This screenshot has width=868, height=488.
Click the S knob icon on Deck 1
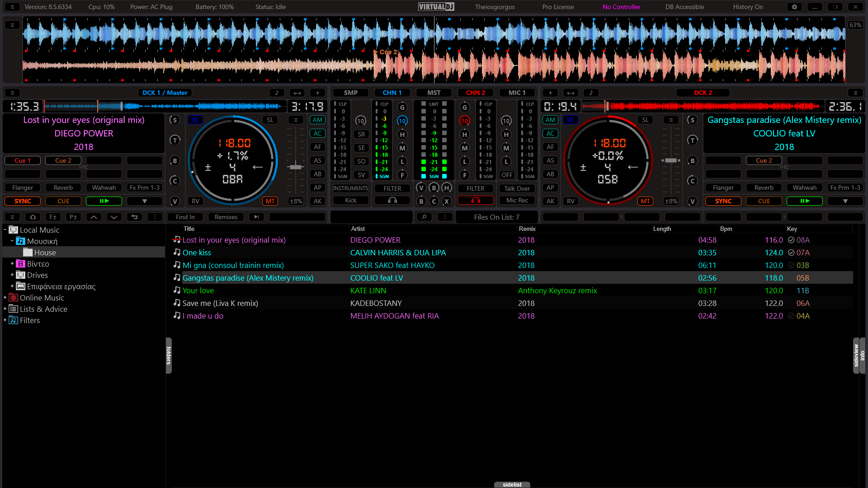click(175, 120)
